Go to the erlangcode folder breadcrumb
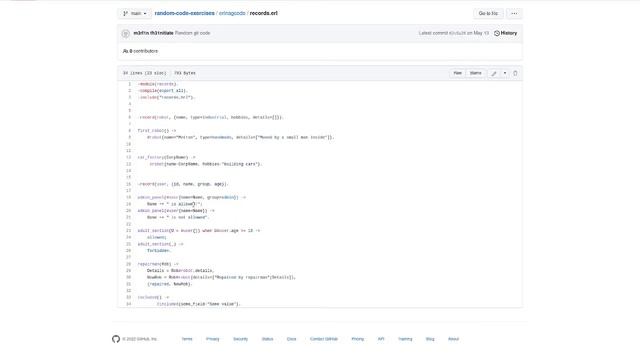 pyautogui.click(x=232, y=13)
